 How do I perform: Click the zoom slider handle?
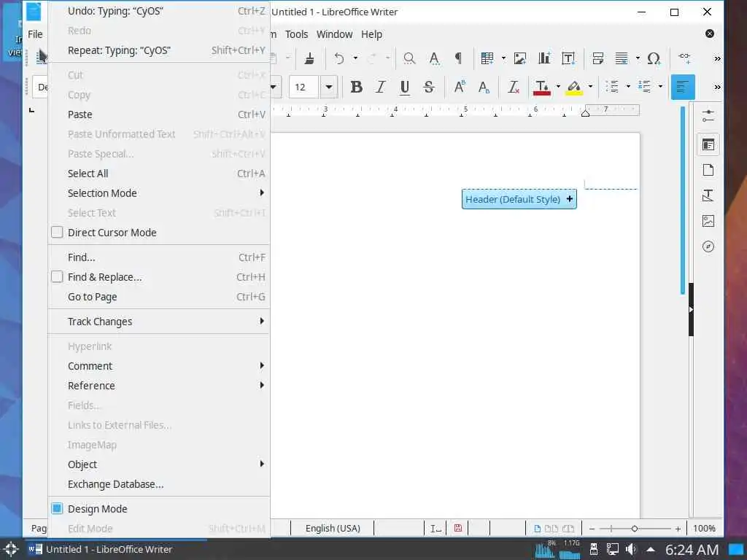634,529
